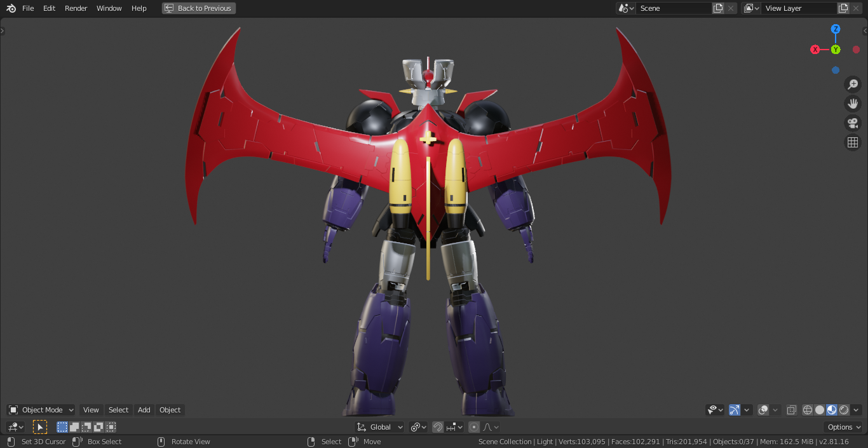The width and height of the screenshot is (868, 448).
Task: Open the Options dropdown
Action: pos(843,427)
